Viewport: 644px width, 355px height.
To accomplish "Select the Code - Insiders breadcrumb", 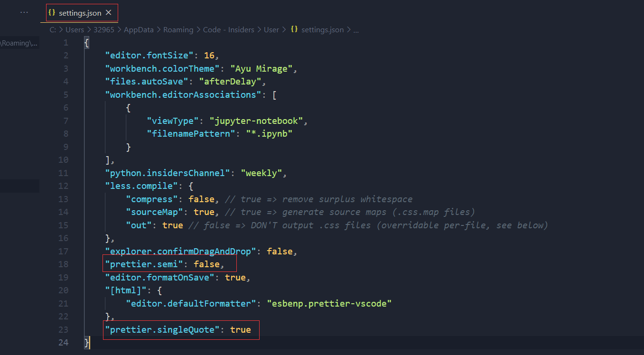I will 229,29.
